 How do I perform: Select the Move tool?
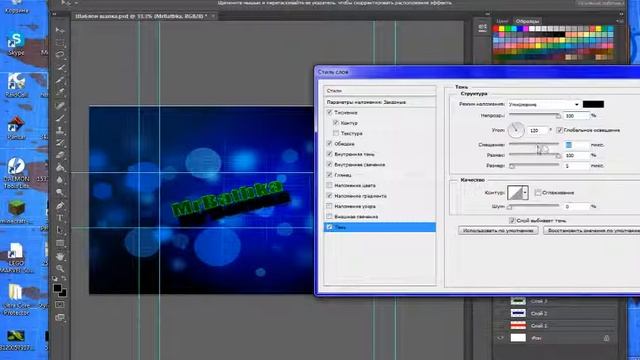(60, 31)
